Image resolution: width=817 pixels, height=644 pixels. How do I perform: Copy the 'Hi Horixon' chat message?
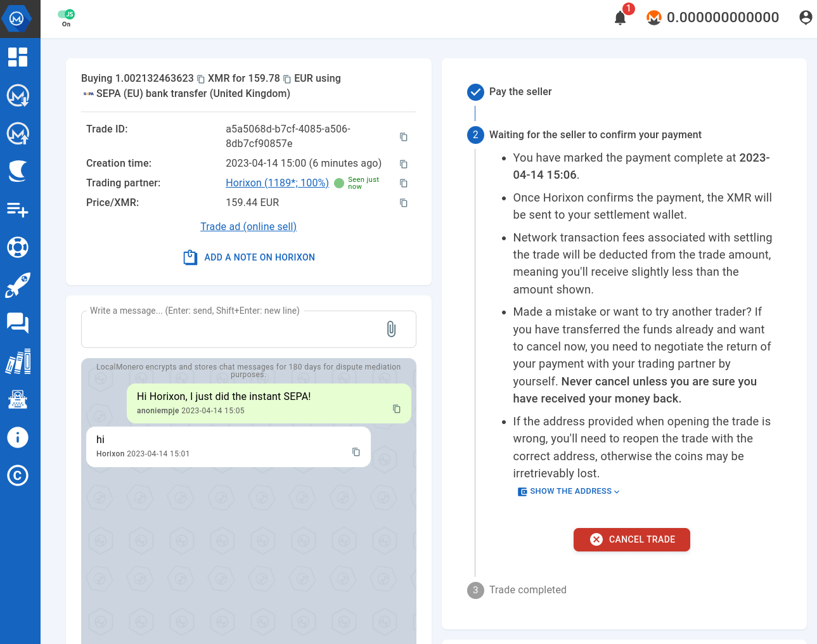click(x=396, y=409)
